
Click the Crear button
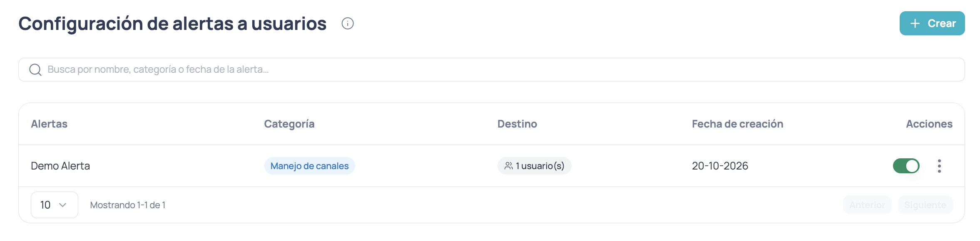(932, 23)
